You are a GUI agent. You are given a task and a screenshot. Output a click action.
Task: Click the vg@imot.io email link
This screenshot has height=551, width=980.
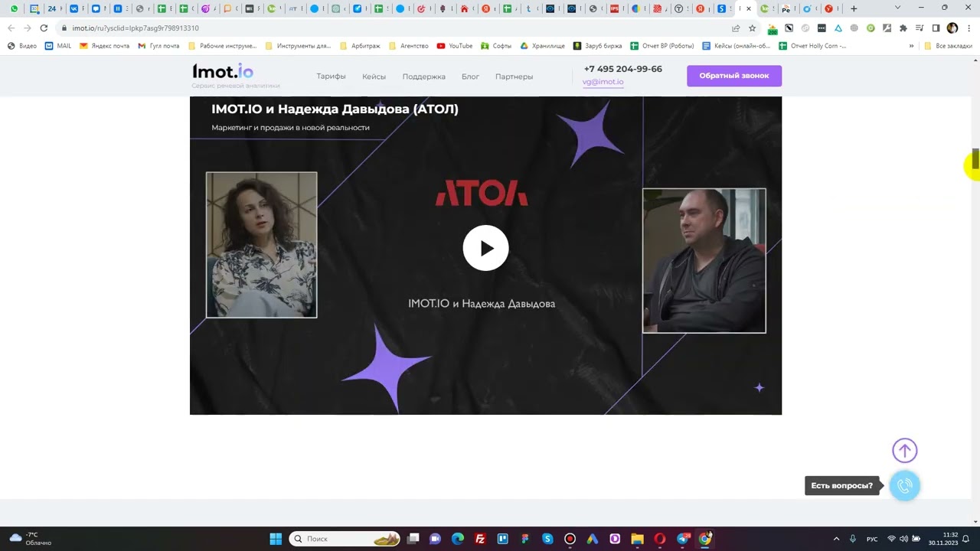tap(603, 82)
